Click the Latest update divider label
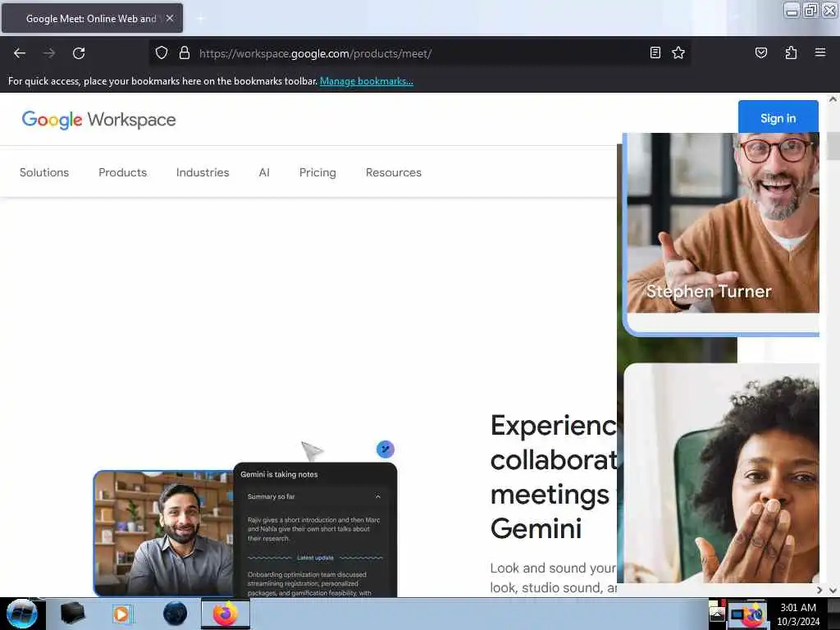 point(315,558)
